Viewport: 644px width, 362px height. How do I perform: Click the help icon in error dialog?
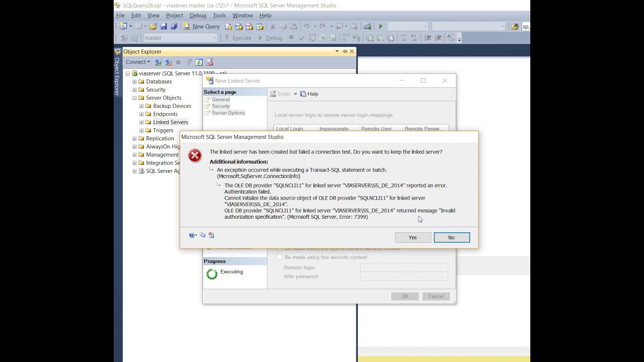pos(192,235)
